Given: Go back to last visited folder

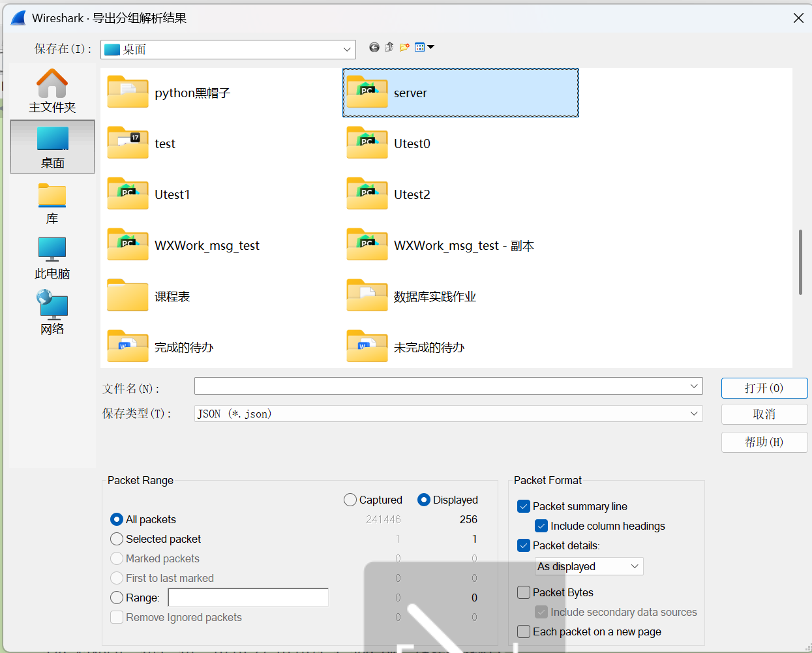Looking at the screenshot, I should point(374,47).
